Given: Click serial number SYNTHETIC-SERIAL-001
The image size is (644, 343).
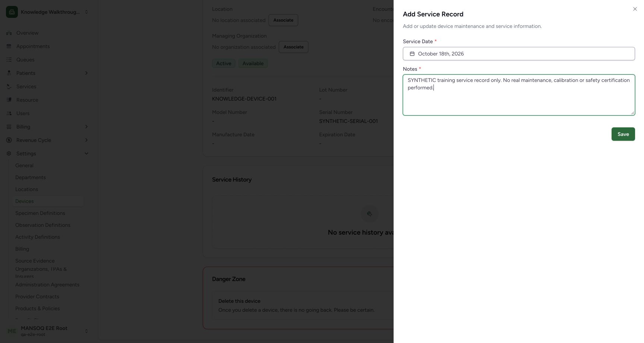Looking at the screenshot, I should point(348,121).
